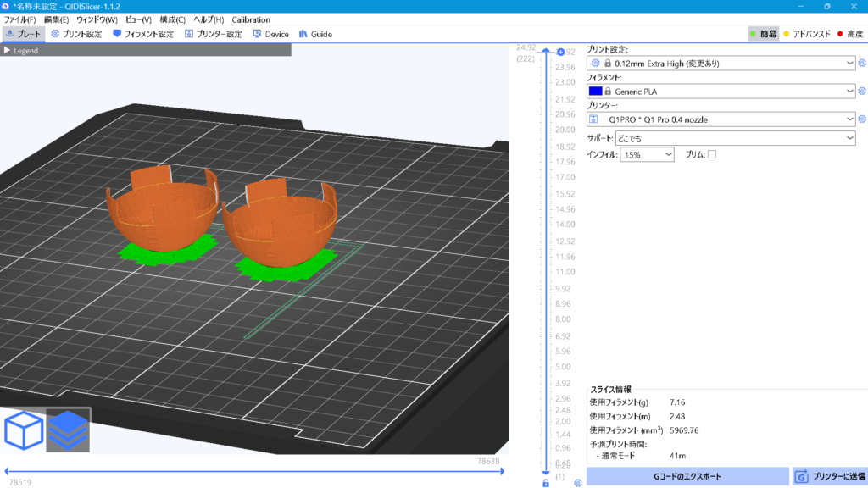Click the plus icon atop the layer slider
This screenshot has width=868, height=488.
pos(560,53)
